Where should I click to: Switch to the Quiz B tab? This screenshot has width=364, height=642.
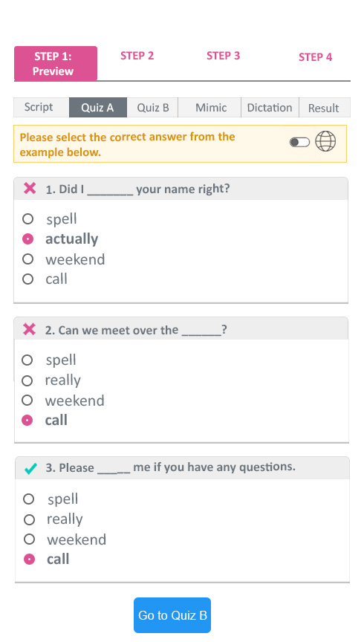point(153,108)
